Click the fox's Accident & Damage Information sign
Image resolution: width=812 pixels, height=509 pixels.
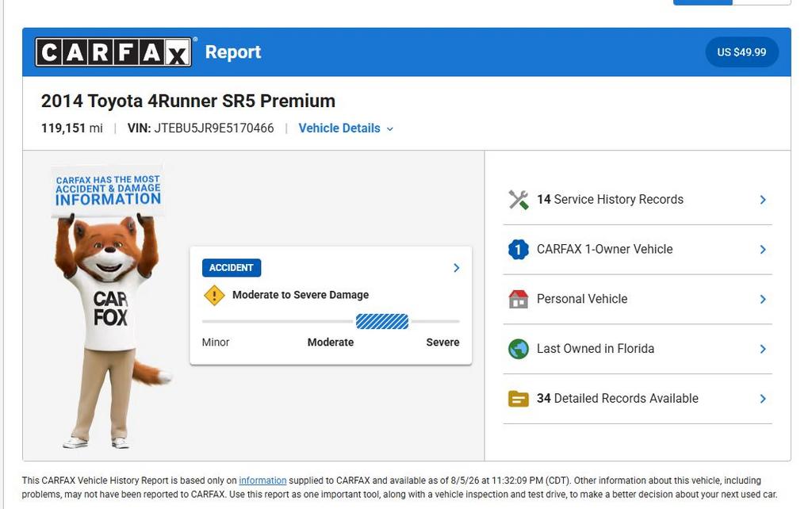click(x=108, y=190)
